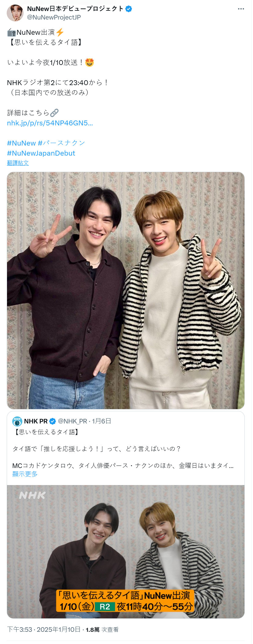Click the blue verified badge beside NuNew name
The image size is (253, 644).
click(129, 9)
